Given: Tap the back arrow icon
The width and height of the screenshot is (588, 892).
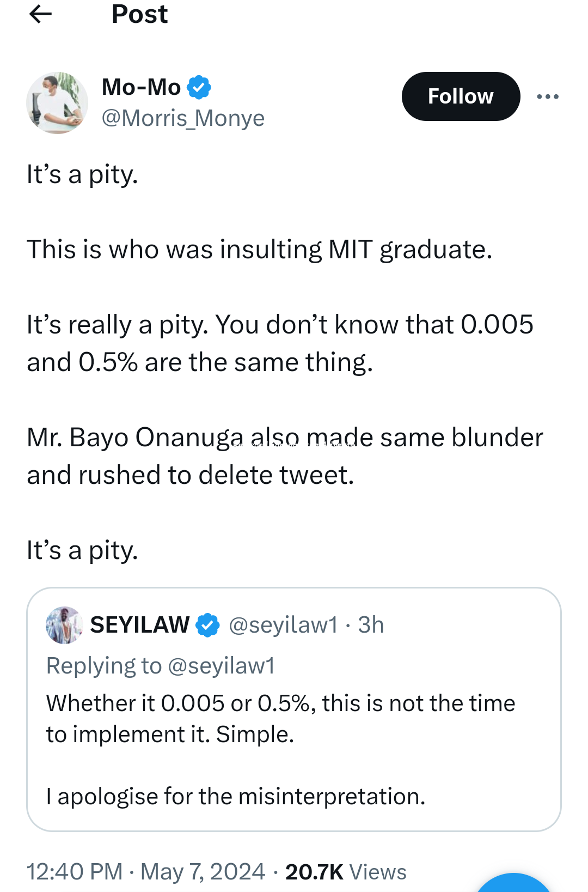Looking at the screenshot, I should click(40, 14).
